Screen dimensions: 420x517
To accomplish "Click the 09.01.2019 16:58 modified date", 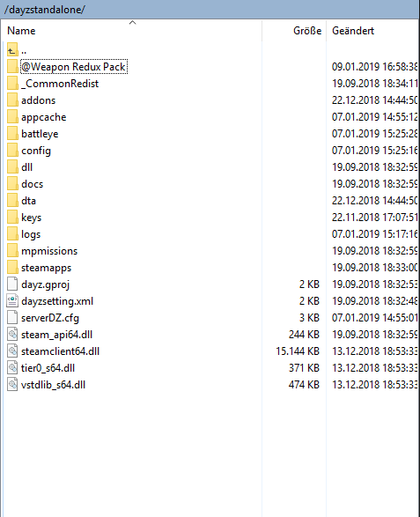I will (374, 67).
